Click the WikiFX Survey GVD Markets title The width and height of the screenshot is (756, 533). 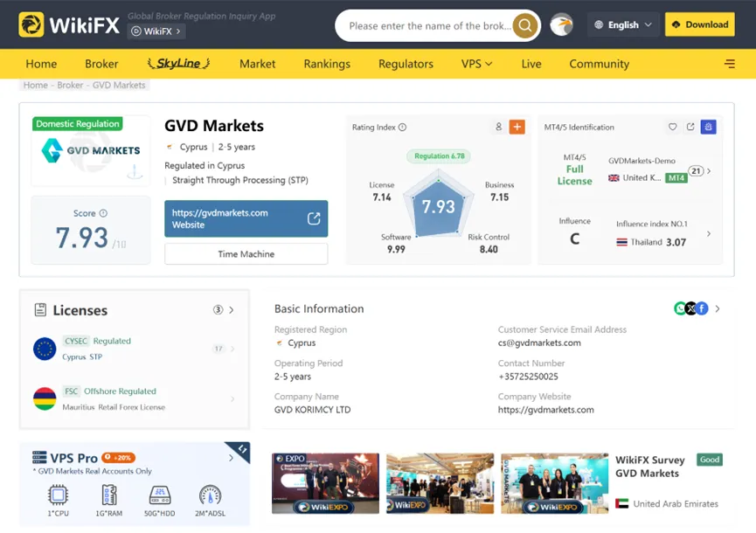(x=649, y=467)
